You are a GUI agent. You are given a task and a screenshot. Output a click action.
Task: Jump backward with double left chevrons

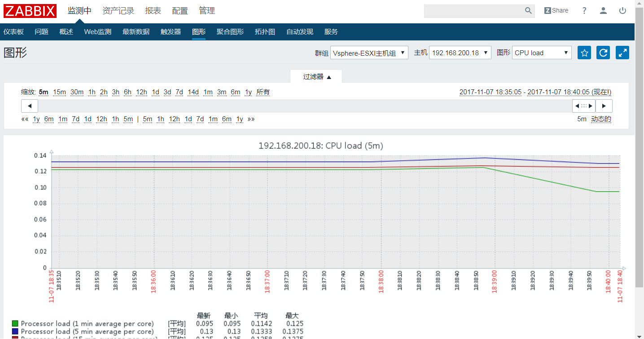[25, 119]
